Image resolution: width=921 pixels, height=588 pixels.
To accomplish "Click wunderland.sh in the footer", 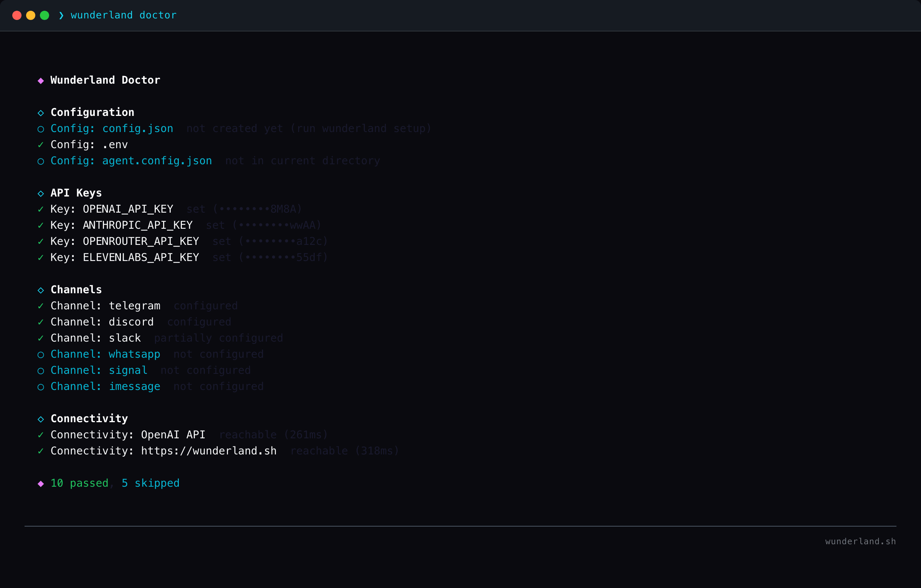I will [860, 541].
